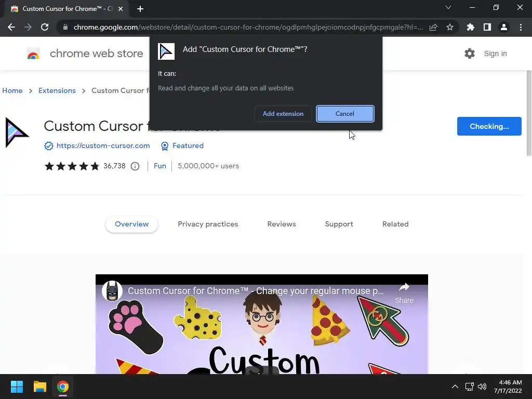Switch to Privacy practices tab
Image resolution: width=532 pixels, height=399 pixels.
[x=208, y=224]
